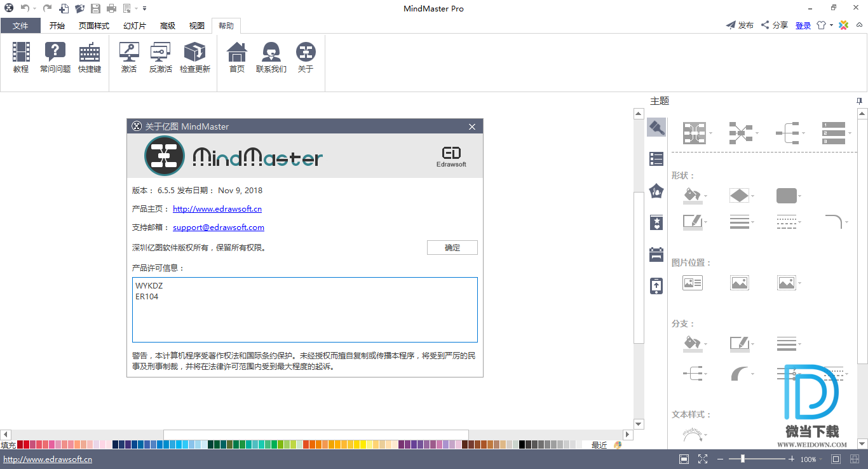Open the 教程 tutorial icon
The height and width of the screenshot is (469, 868).
[x=21, y=57]
